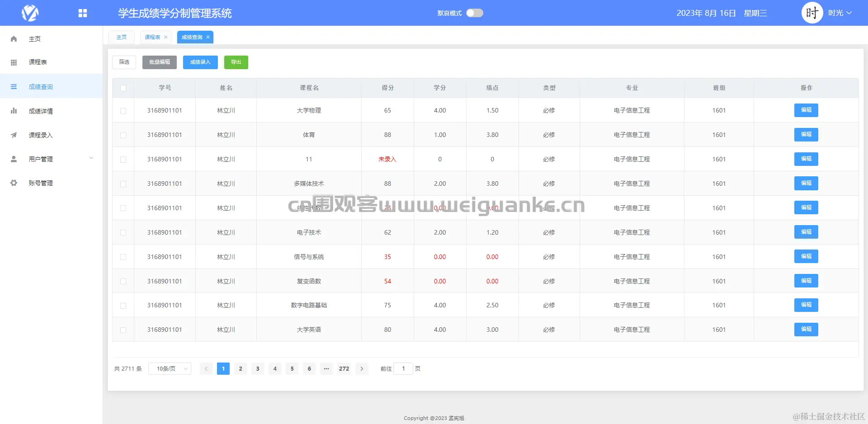Select the checkbox for the 体育 row
868x424 pixels.
coord(123,135)
